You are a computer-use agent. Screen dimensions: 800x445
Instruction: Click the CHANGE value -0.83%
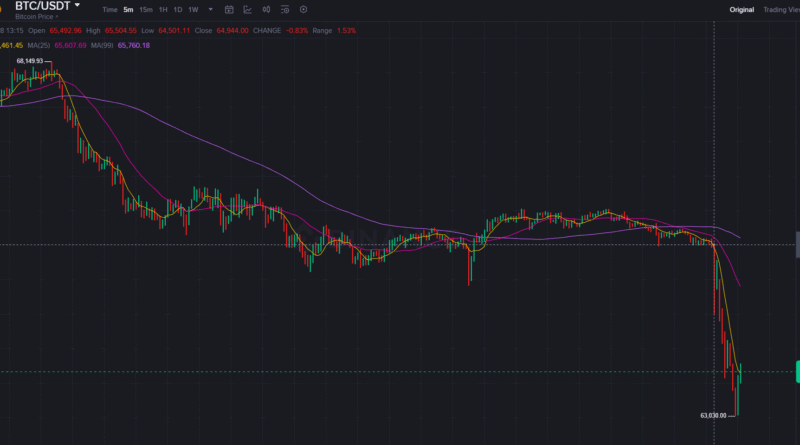pos(297,31)
